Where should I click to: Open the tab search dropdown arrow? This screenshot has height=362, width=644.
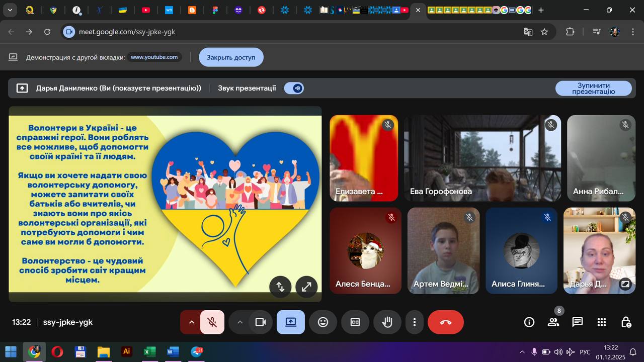coord(10,10)
